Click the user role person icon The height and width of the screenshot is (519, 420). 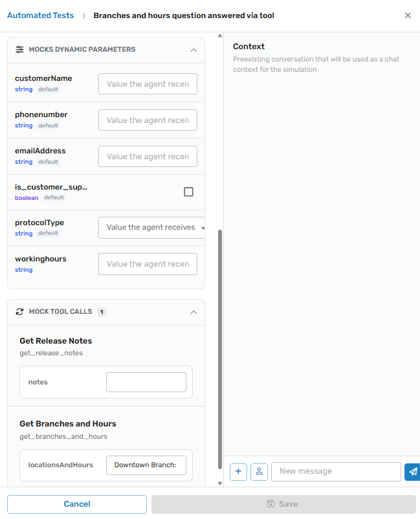click(259, 472)
